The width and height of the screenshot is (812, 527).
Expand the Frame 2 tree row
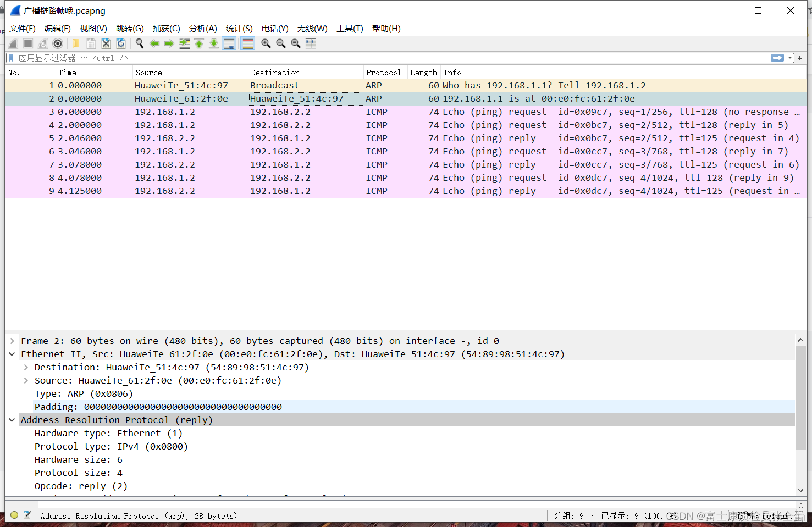point(12,341)
